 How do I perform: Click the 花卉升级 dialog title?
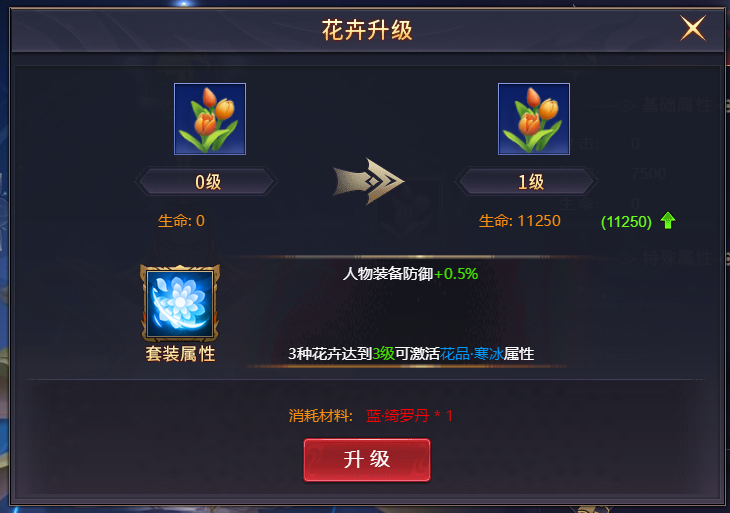tap(367, 30)
